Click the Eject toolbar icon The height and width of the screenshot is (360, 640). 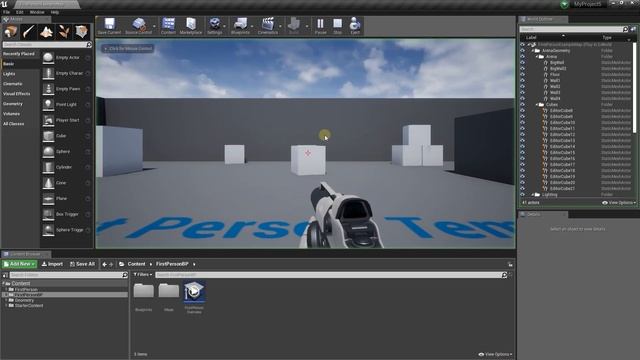355,26
